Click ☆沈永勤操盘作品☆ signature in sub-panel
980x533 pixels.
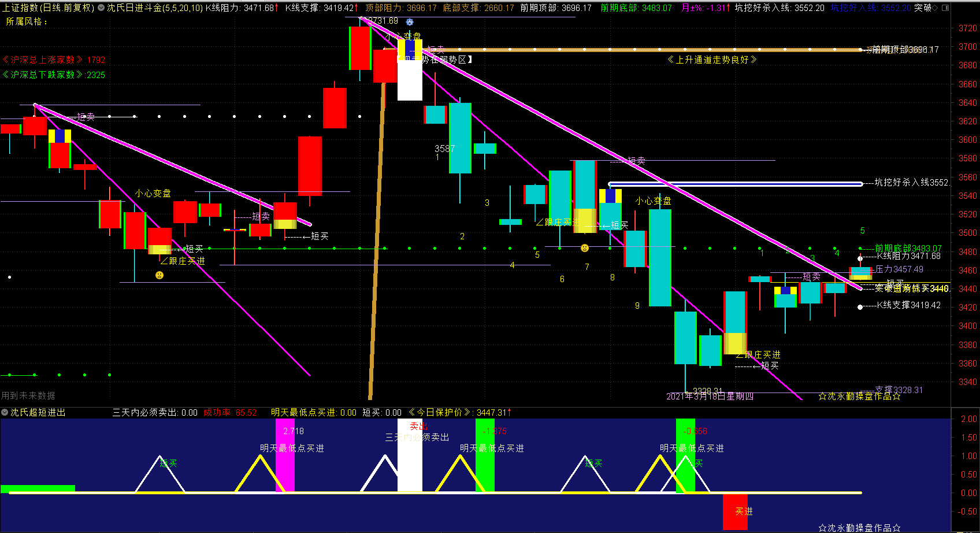tap(859, 528)
